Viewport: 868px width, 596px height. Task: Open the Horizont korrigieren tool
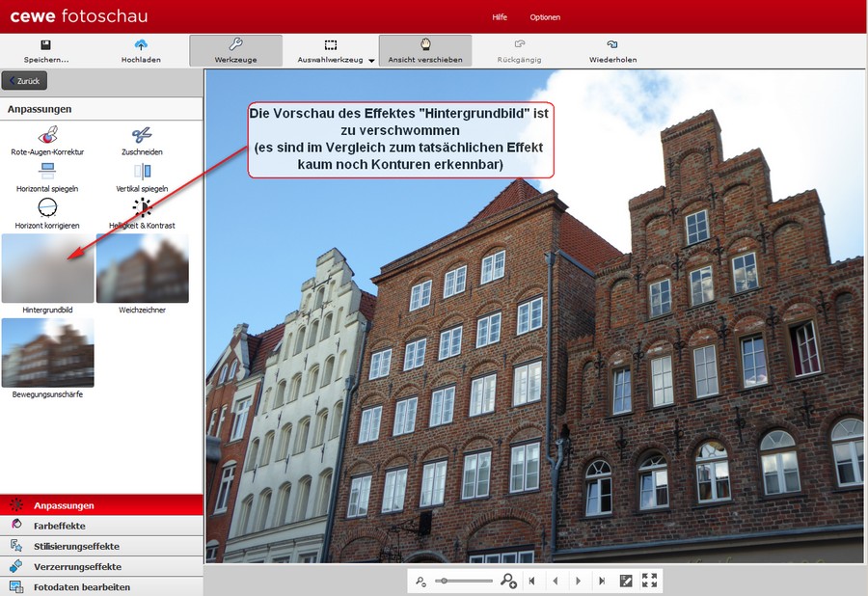pos(47,207)
